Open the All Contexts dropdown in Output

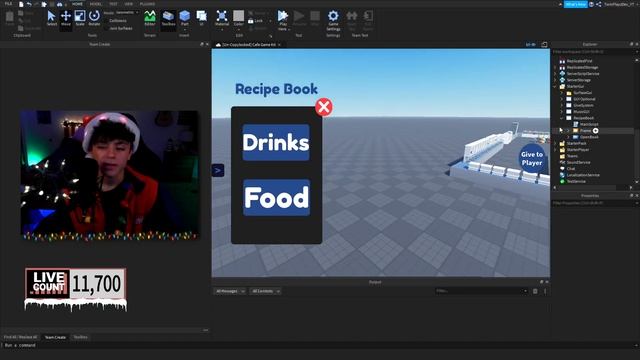coord(265,291)
